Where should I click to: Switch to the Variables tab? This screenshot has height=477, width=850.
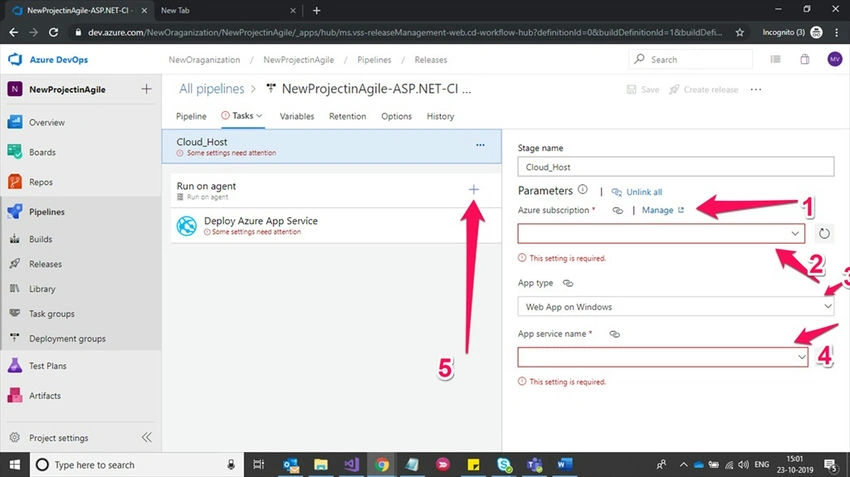click(297, 116)
